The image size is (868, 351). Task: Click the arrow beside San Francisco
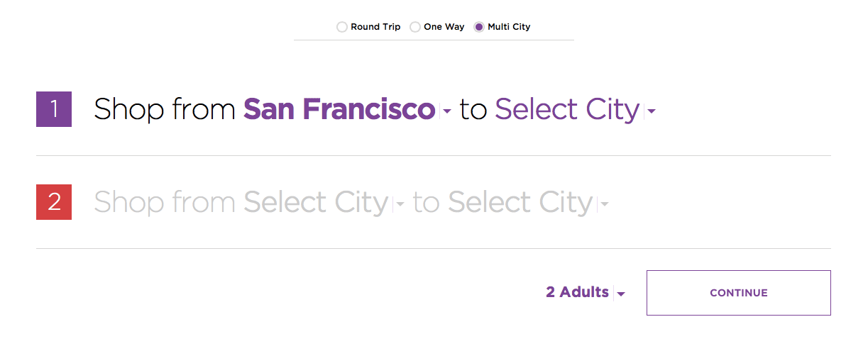click(446, 111)
